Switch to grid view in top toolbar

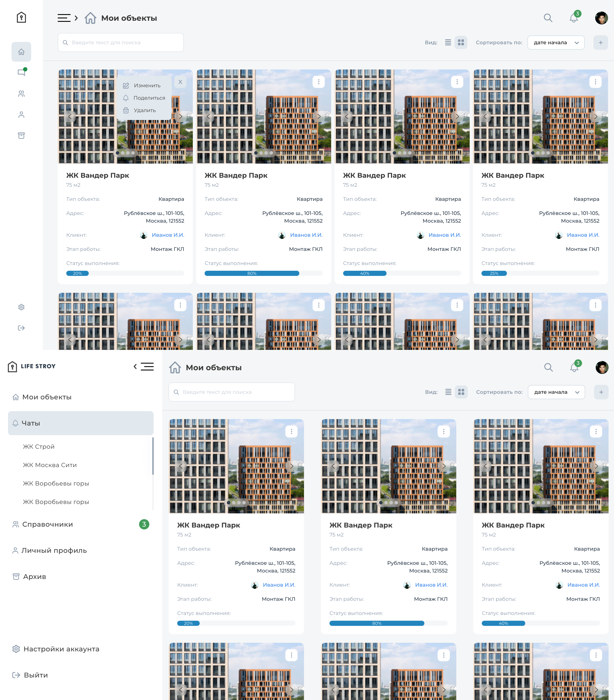[461, 43]
